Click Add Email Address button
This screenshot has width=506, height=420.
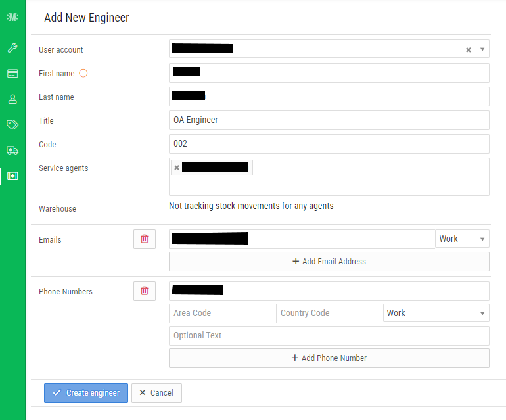329,262
